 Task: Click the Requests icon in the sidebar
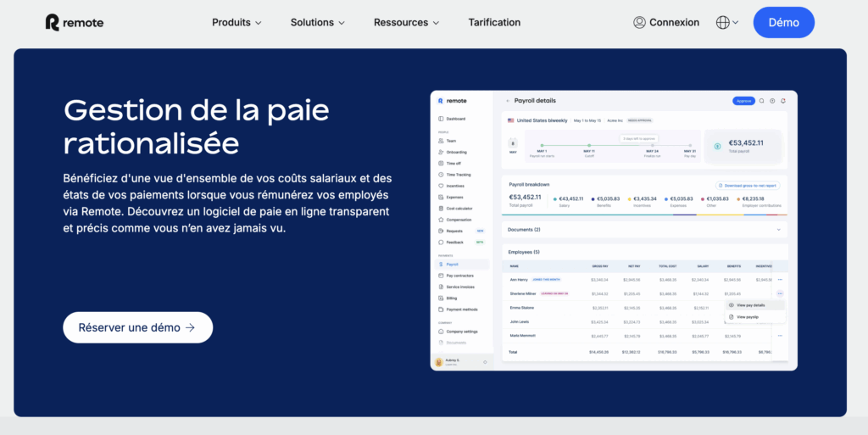441,231
